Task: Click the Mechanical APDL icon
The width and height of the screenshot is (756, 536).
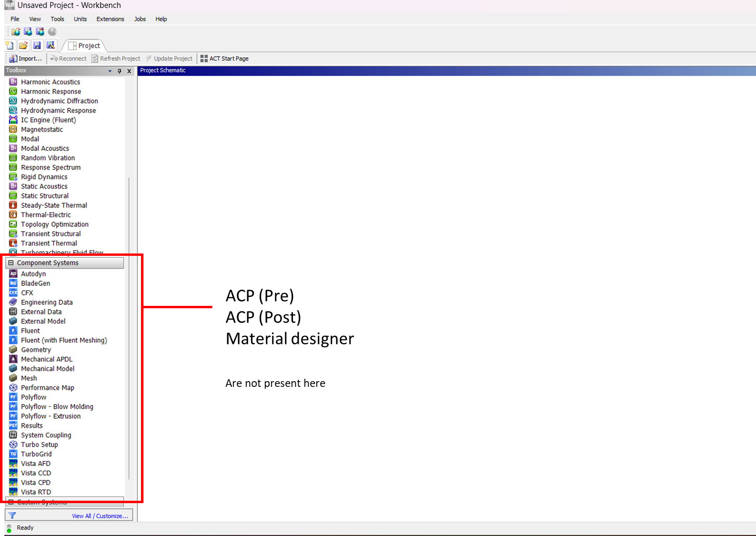Action: [x=13, y=359]
